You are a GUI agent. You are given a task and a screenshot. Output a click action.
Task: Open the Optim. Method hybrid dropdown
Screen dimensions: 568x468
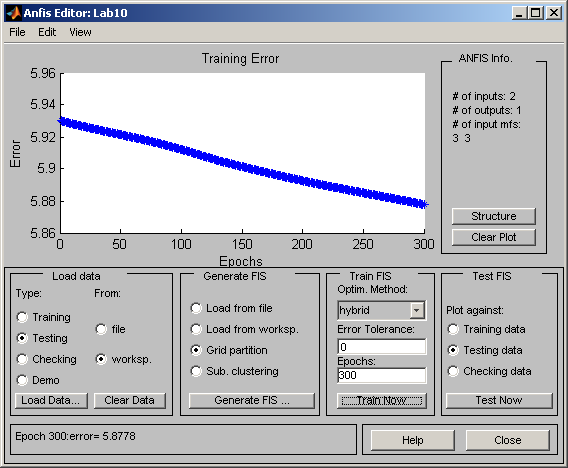tap(382, 310)
